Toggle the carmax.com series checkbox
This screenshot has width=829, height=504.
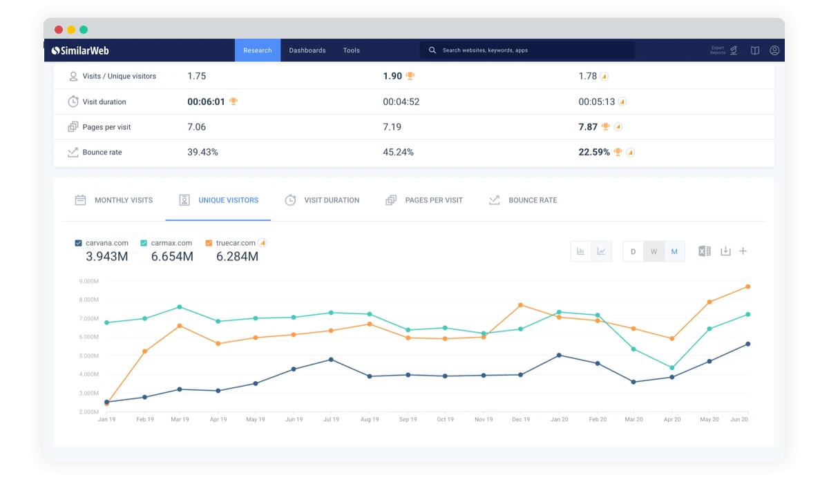point(144,243)
